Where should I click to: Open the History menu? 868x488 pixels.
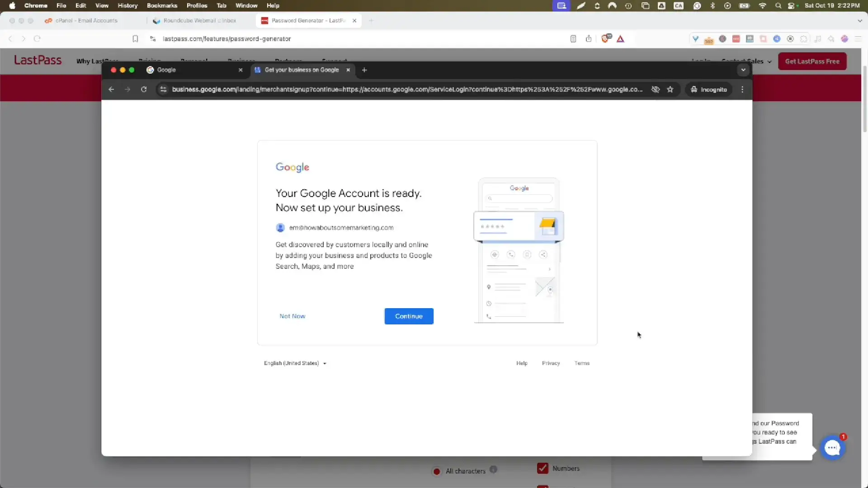click(x=127, y=5)
